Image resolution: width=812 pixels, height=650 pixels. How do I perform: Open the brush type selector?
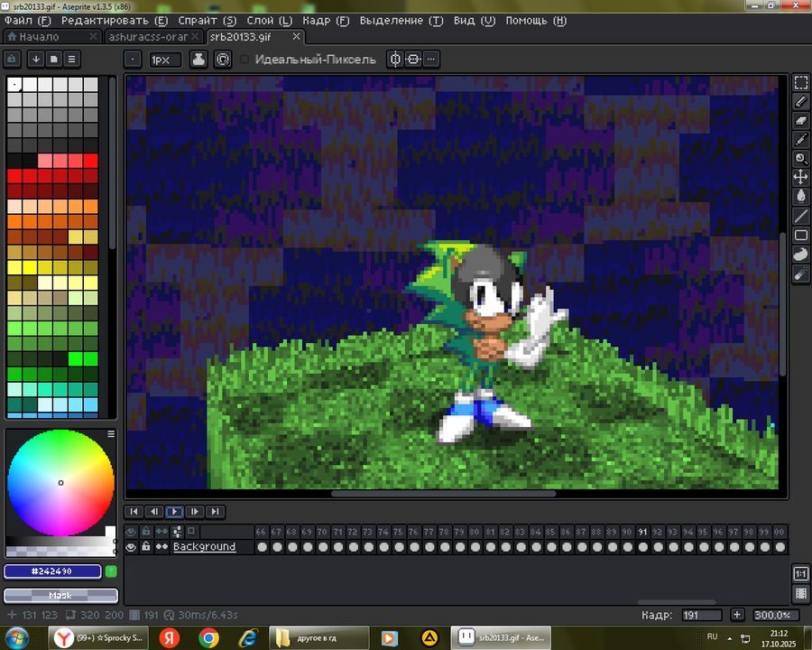[133, 60]
